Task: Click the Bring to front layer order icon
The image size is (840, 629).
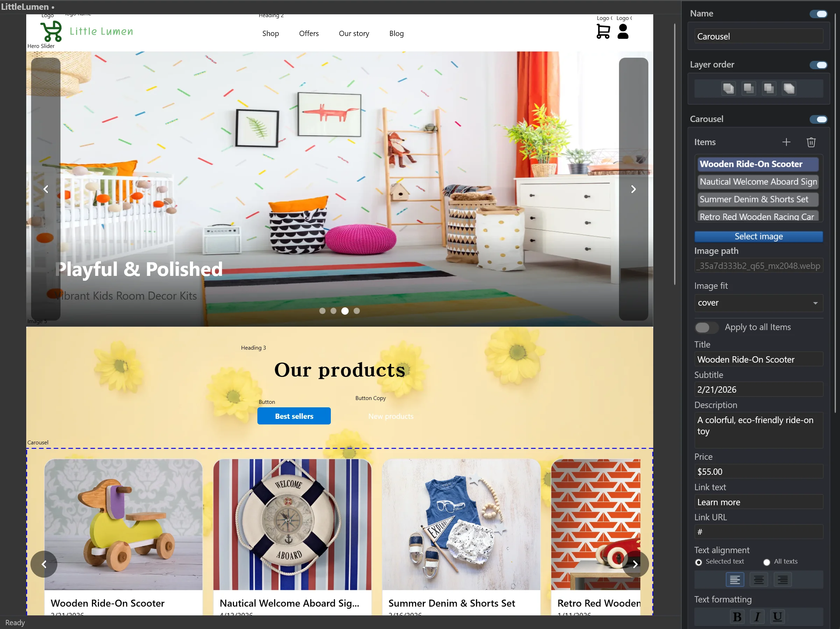Action: [x=728, y=88]
